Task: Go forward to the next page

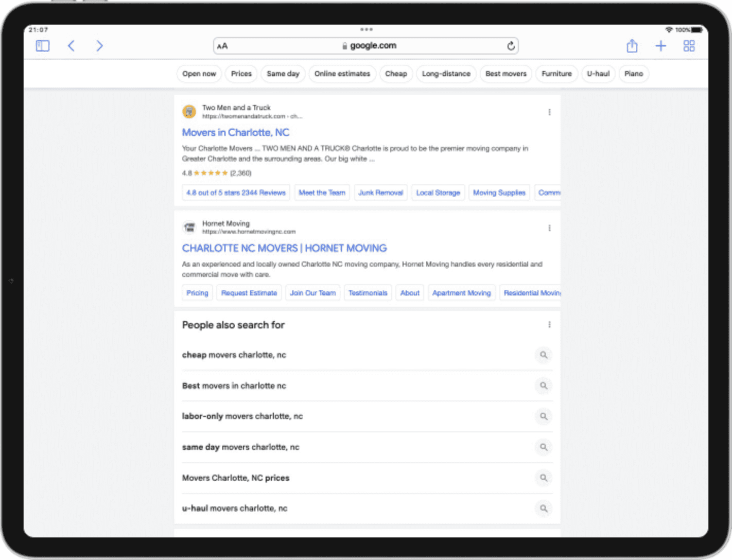Action: point(100,46)
